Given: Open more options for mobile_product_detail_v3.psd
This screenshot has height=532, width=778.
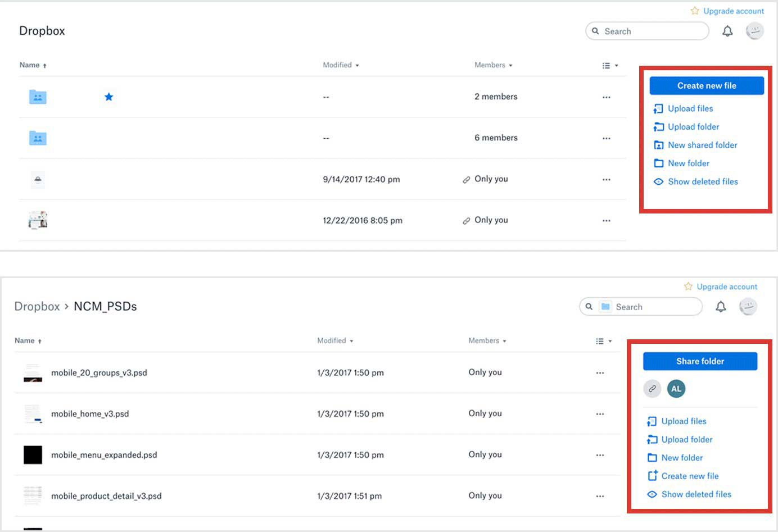Looking at the screenshot, I should click(600, 496).
